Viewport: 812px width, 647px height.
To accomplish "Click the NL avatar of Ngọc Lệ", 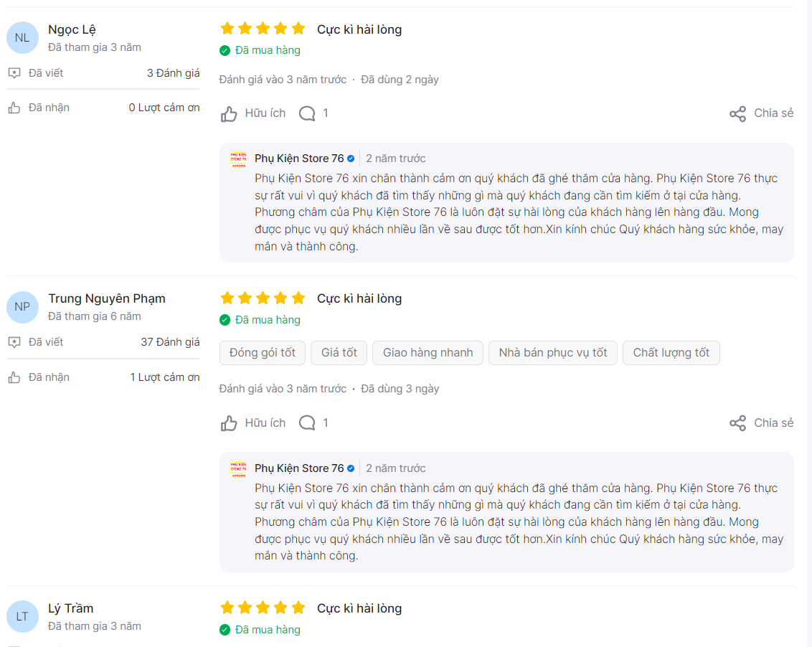I will tap(22, 38).
